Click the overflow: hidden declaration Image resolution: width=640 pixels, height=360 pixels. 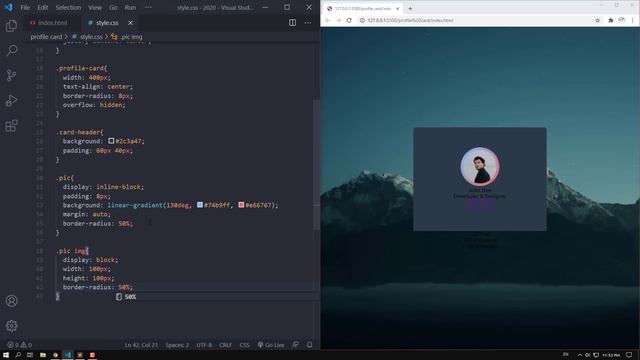coord(94,105)
